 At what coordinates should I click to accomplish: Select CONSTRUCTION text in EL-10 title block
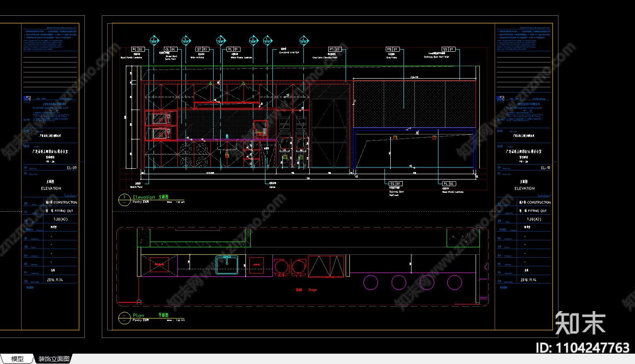539,203
